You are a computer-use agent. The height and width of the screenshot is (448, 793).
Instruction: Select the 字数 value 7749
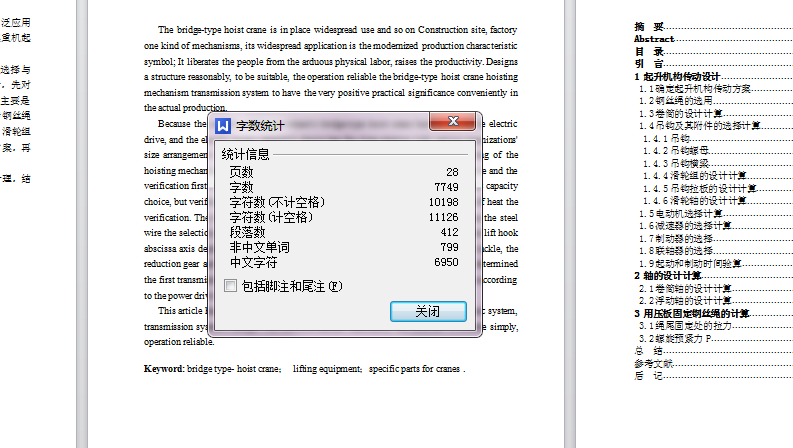click(446, 187)
